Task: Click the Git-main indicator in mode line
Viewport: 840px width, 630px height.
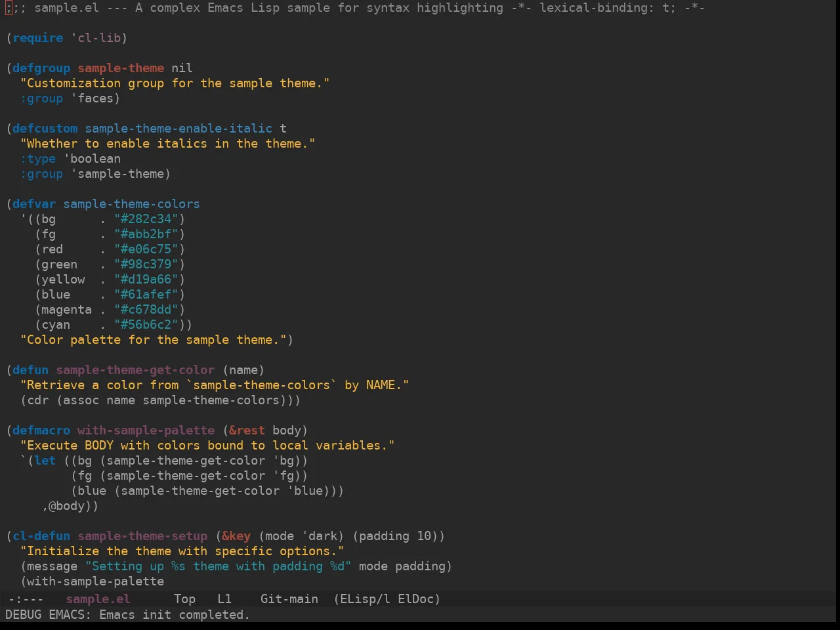Action: pyautogui.click(x=289, y=598)
